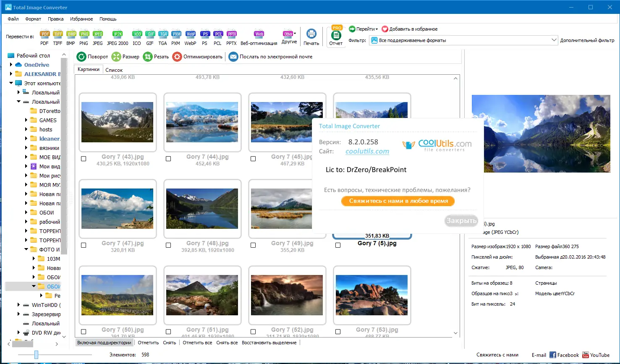Select PPTX conversion icon

click(x=231, y=37)
